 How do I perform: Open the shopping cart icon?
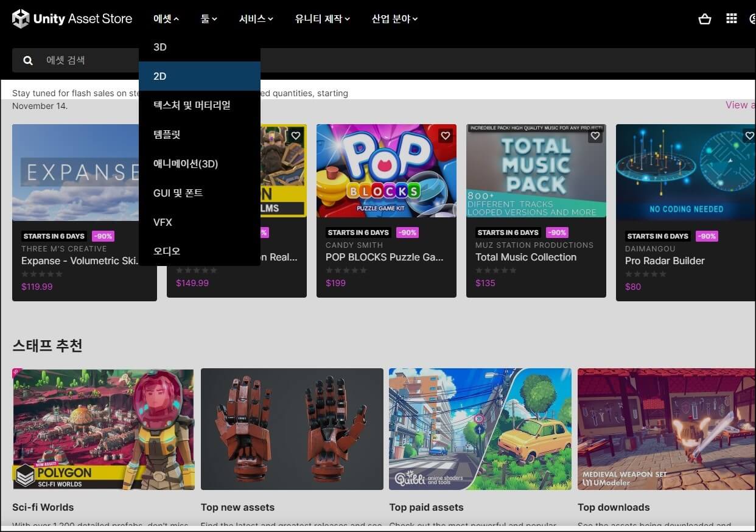[x=705, y=19]
